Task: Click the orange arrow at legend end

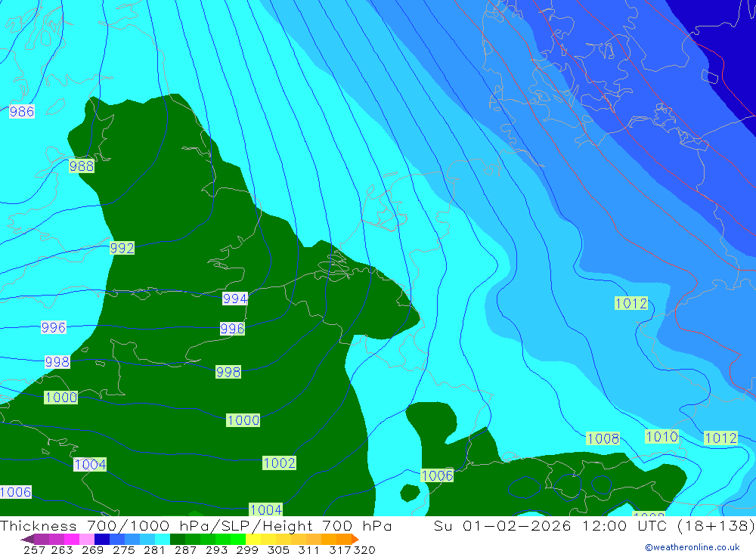Action: point(355,539)
